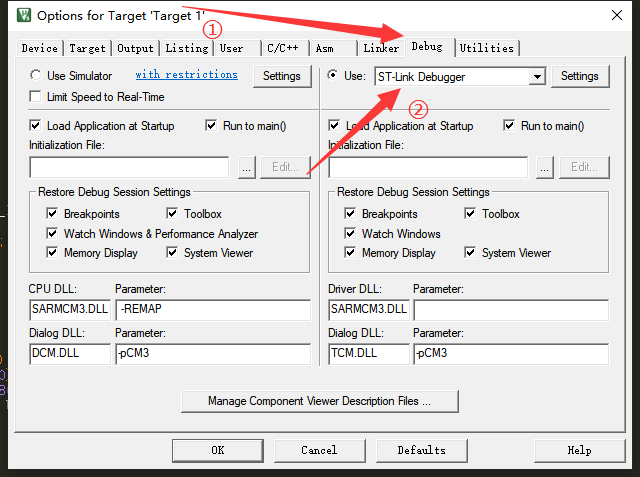Browse for right initialization file
Image resolution: width=640 pixels, height=477 pixels.
(544, 167)
